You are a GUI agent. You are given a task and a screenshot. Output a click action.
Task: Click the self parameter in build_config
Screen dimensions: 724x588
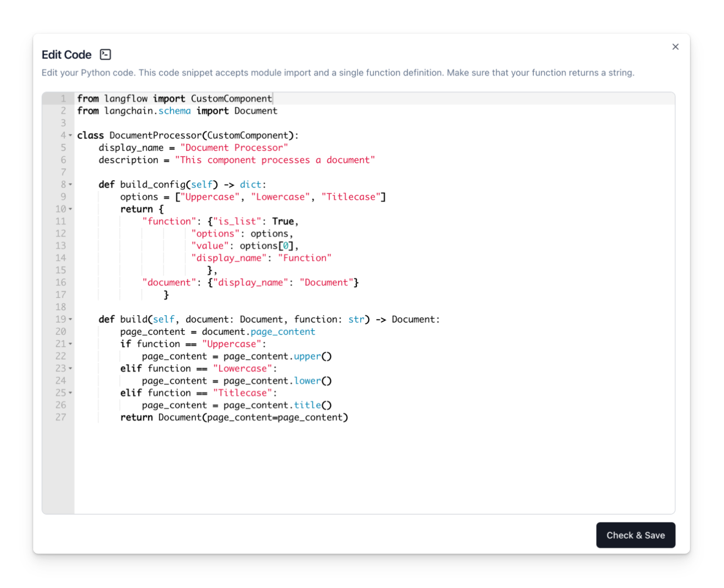click(x=202, y=184)
